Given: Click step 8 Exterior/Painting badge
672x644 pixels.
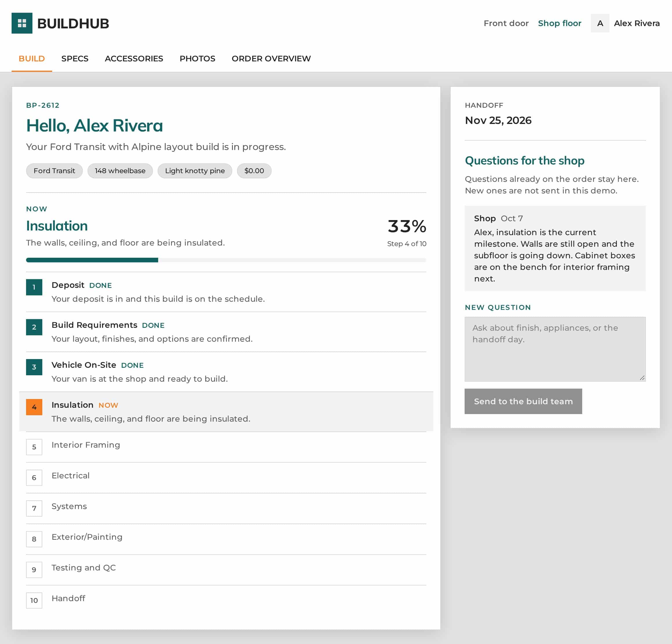Looking at the screenshot, I should click(x=34, y=539).
